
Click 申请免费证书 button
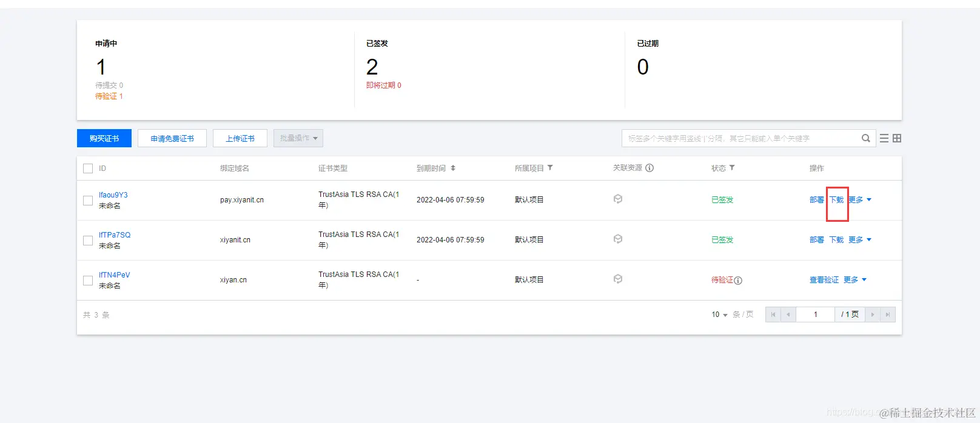pos(172,138)
